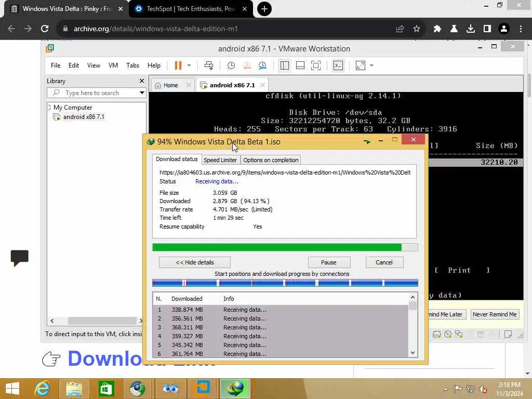Open File Explorer from taskbar
The width and height of the screenshot is (532, 399).
pyautogui.click(x=74, y=389)
